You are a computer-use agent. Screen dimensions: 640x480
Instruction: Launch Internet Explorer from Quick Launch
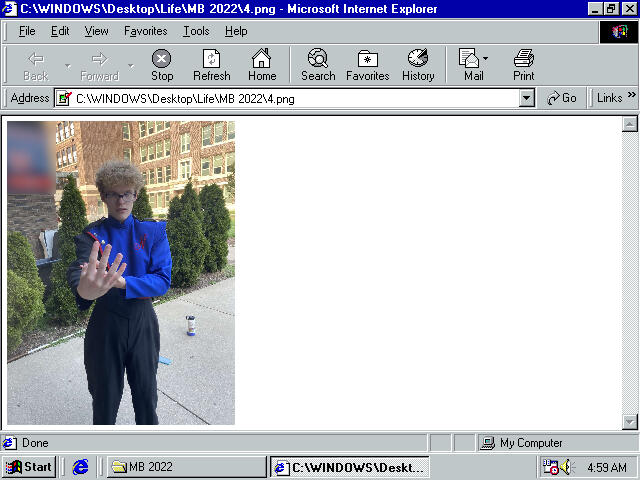81,467
